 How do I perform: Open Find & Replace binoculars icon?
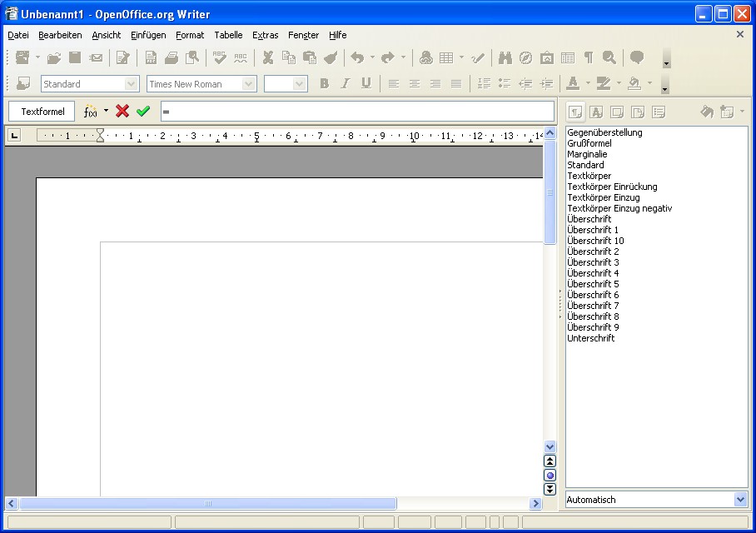tap(505, 58)
